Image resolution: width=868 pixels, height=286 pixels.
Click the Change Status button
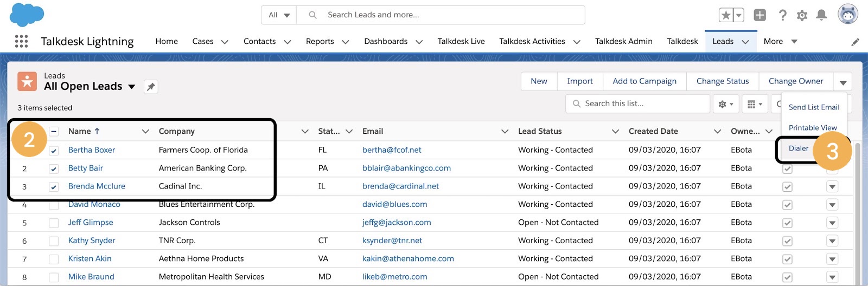pyautogui.click(x=723, y=81)
